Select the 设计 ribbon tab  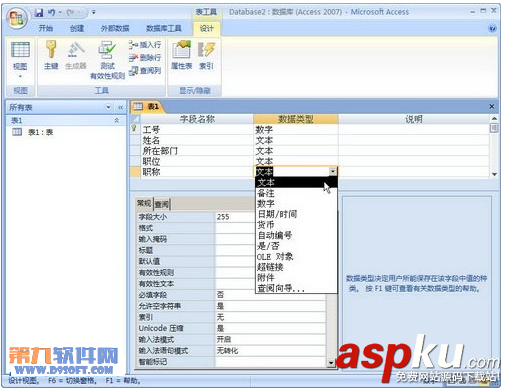click(x=206, y=28)
